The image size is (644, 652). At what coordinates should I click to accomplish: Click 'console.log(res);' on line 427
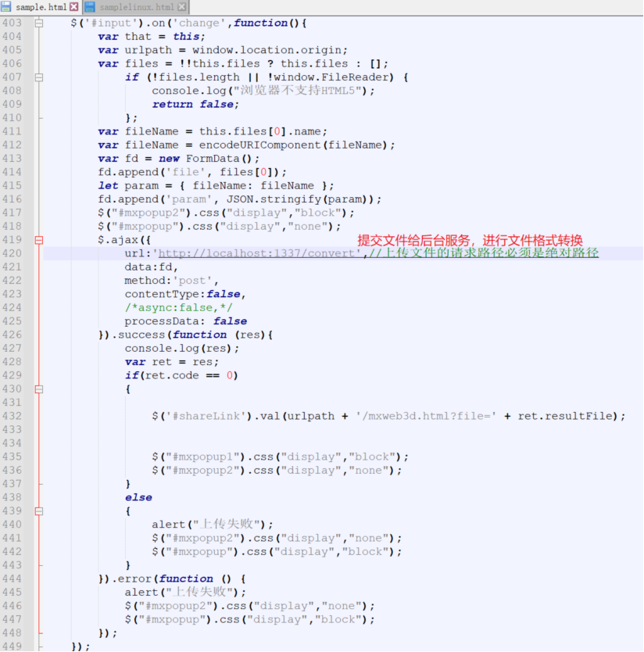(x=182, y=349)
